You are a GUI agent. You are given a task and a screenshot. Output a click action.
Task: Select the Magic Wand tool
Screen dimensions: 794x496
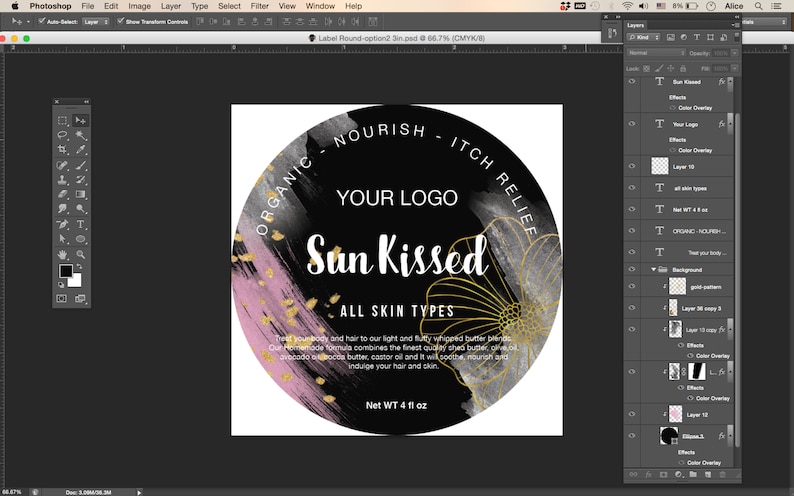[81, 135]
